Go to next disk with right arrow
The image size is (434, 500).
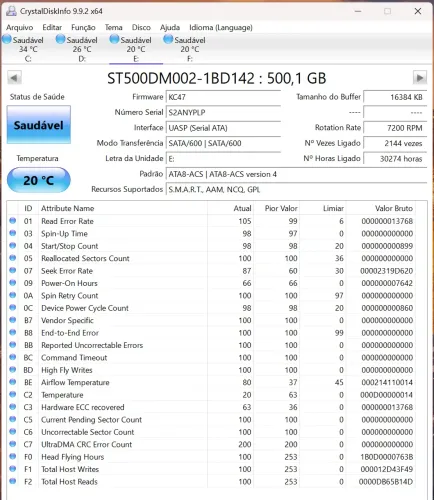pos(420,78)
